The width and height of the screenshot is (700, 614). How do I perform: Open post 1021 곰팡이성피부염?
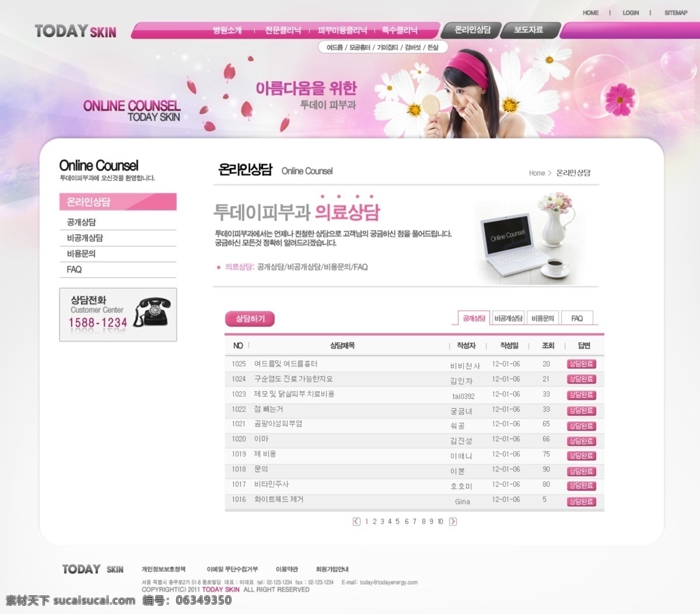pos(278,424)
